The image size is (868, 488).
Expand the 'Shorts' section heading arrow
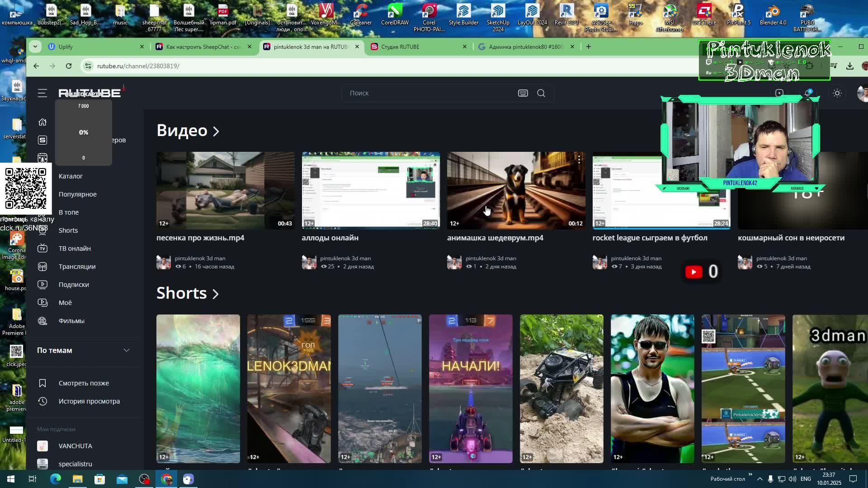[216, 294]
